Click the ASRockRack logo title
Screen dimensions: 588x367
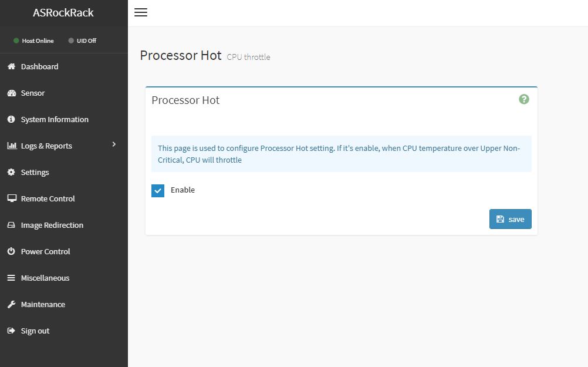[63, 13]
